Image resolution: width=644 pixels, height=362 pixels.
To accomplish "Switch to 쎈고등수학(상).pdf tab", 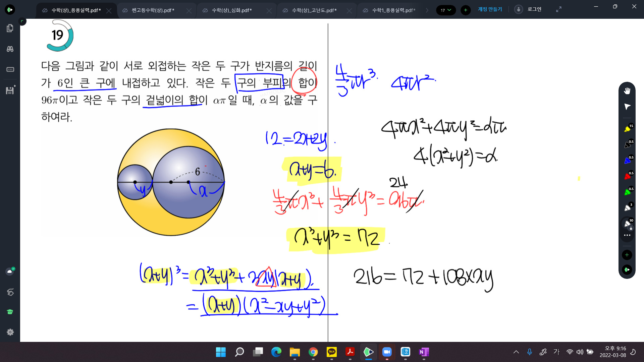I will 153,10.
